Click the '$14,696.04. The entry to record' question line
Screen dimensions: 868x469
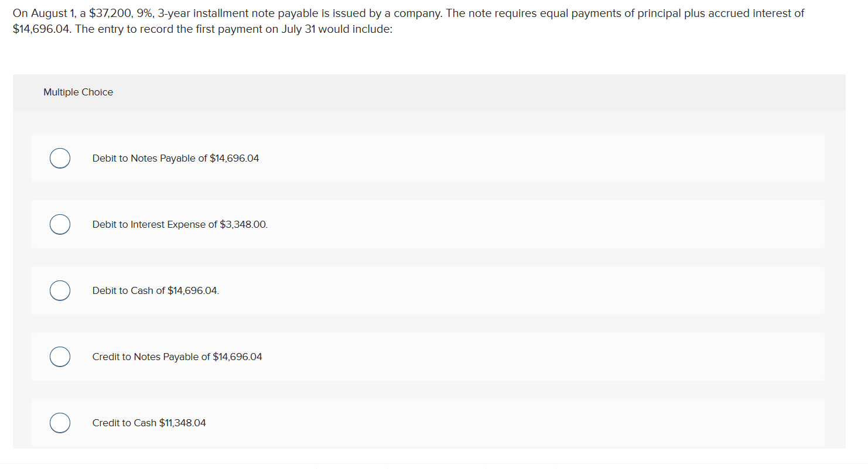pyautogui.click(x=203, y=29)
